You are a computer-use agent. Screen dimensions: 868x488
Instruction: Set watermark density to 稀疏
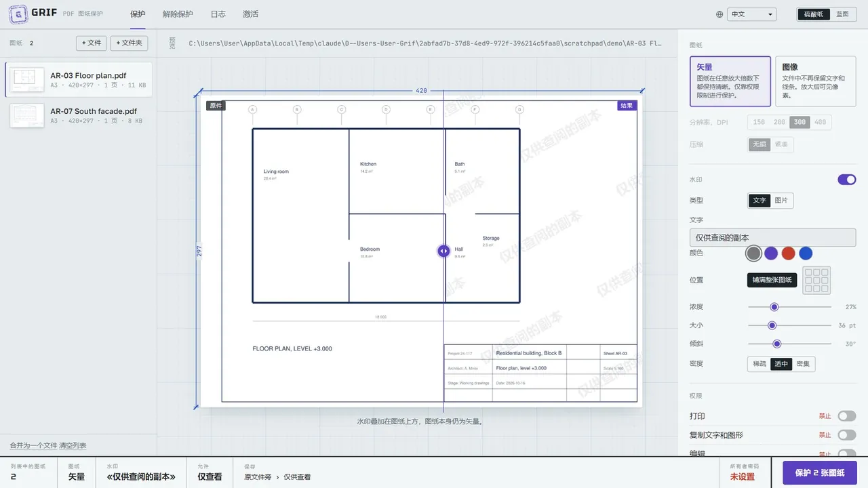pos(759,364)
